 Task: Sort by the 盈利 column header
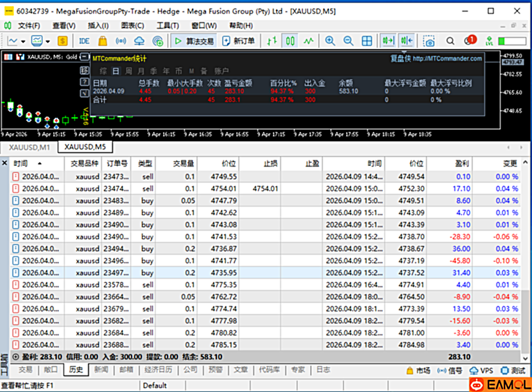(460, 163)
